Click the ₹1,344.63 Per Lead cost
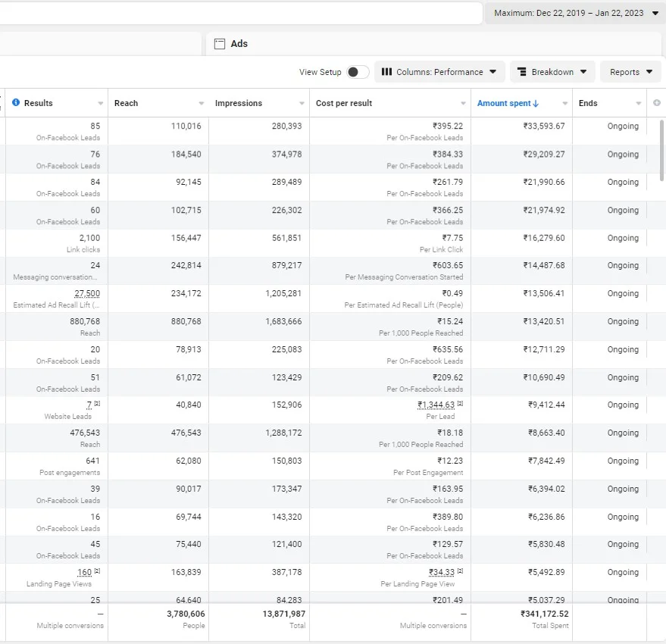This screenshot has width=666, height=644. click(x=436, y=405)
